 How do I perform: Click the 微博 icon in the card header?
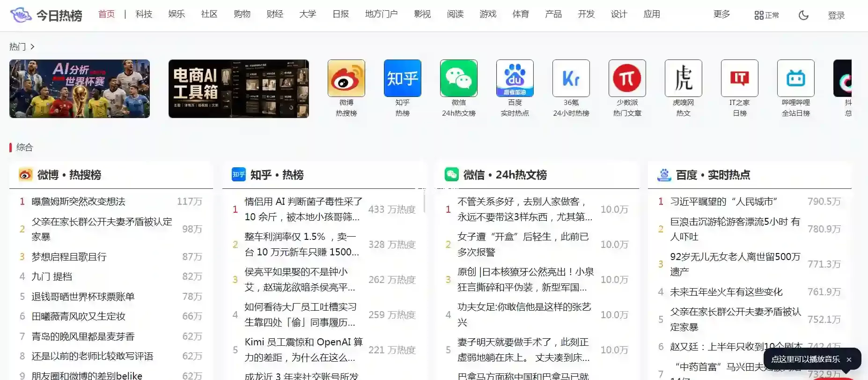[26, 175]
